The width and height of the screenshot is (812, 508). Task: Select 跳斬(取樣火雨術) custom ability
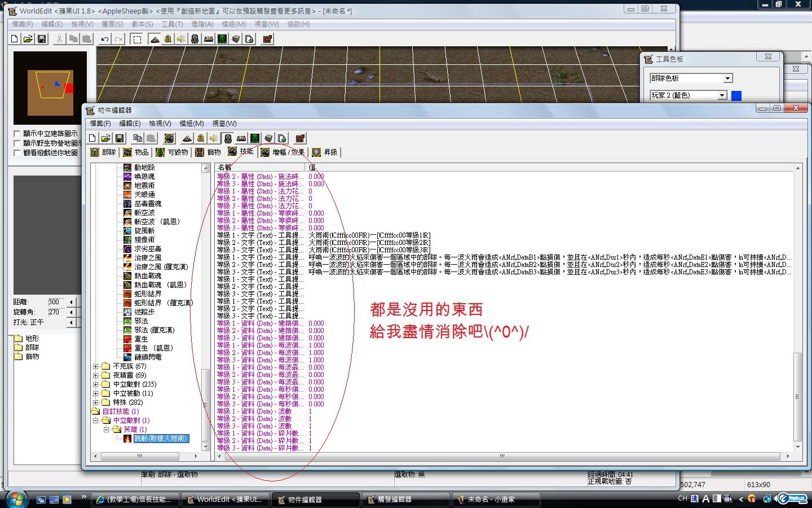pos(161,439)
